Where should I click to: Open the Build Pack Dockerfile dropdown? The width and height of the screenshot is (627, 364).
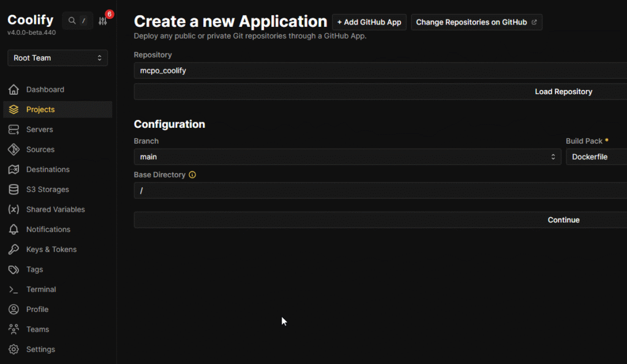click(597, 157)
